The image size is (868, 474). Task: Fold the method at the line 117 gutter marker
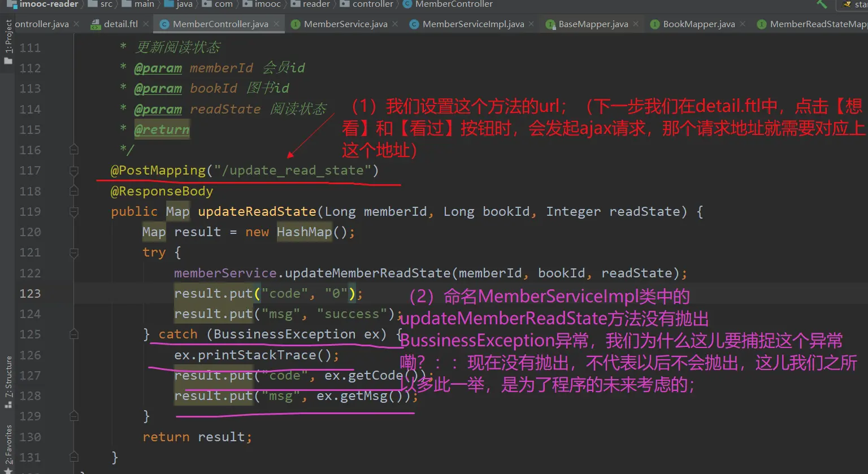click(x=74, y=171)
